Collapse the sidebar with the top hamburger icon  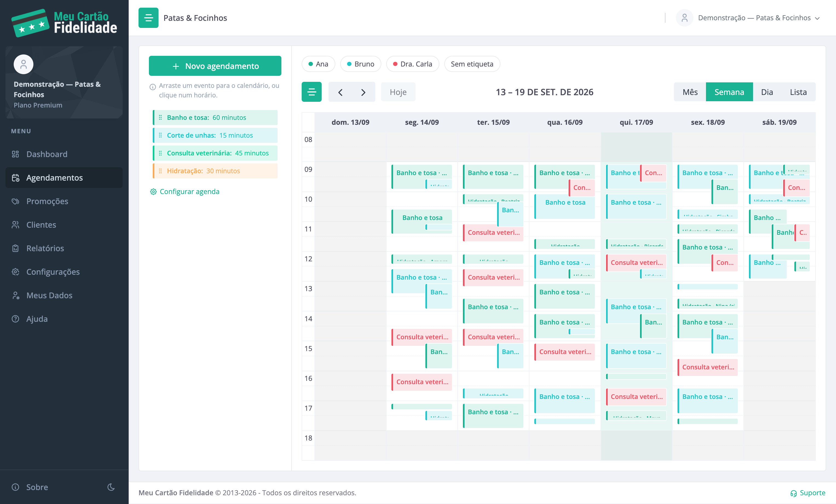(148, 18)
